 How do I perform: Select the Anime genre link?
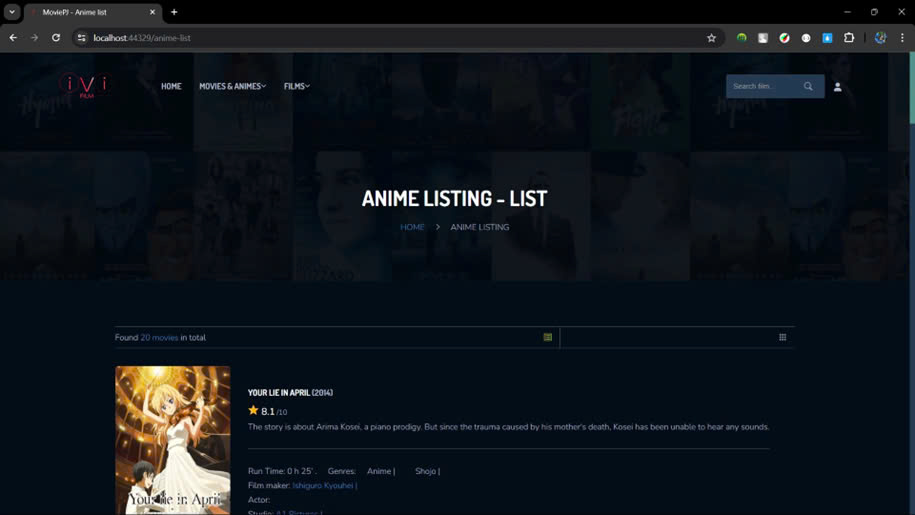pyautogui.click(x=381, y=471)
